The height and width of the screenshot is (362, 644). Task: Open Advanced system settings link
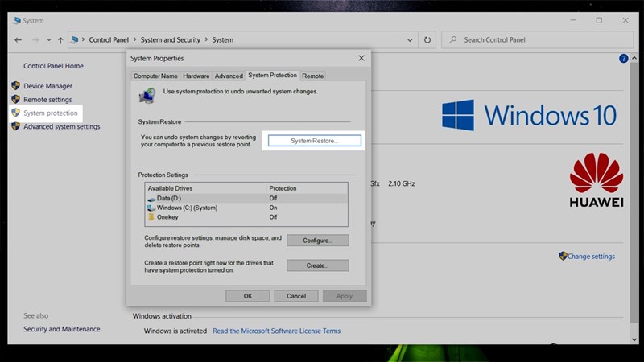tap(62, 127)
